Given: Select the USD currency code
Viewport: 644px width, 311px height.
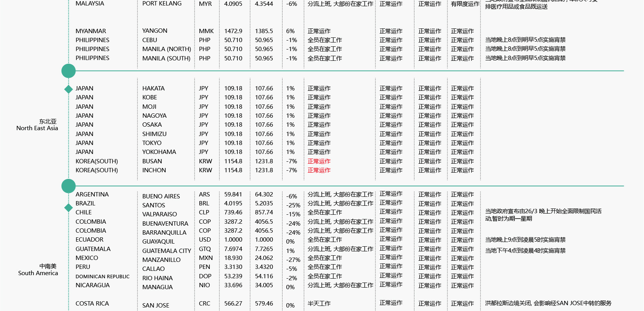Looking at the screenshot, I should [205, 240].
